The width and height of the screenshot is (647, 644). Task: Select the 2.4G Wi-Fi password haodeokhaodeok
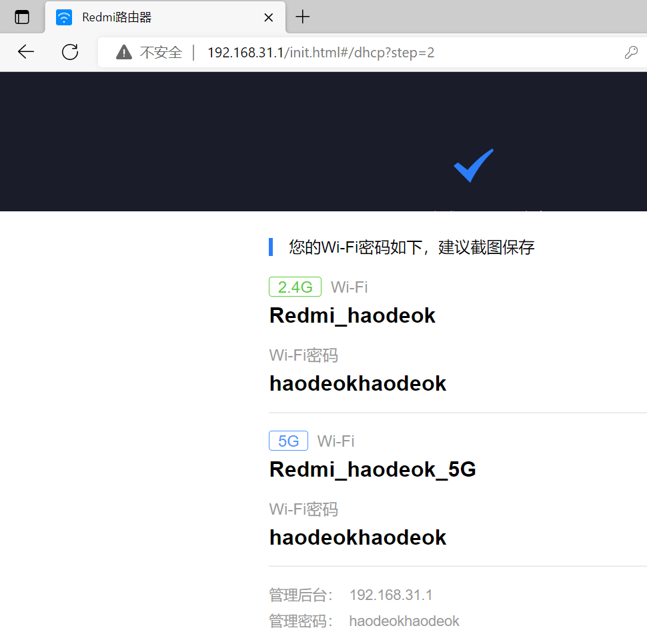coord(358,383)
